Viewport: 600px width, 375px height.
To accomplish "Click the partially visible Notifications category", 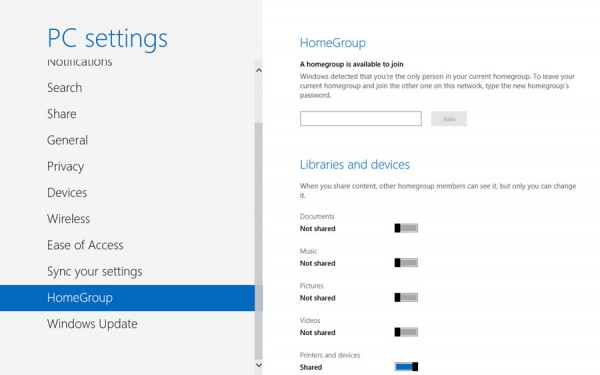I will pyautogui.click(x=80, y=63).
